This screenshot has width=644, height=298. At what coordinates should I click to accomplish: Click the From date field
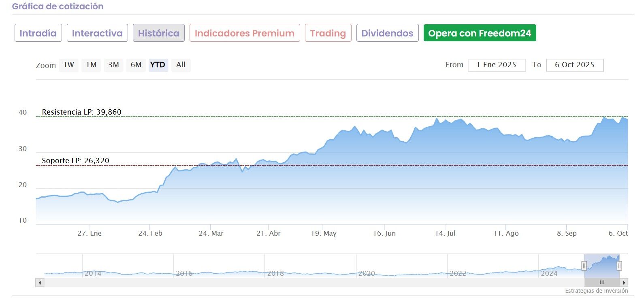tap(496, 65)
